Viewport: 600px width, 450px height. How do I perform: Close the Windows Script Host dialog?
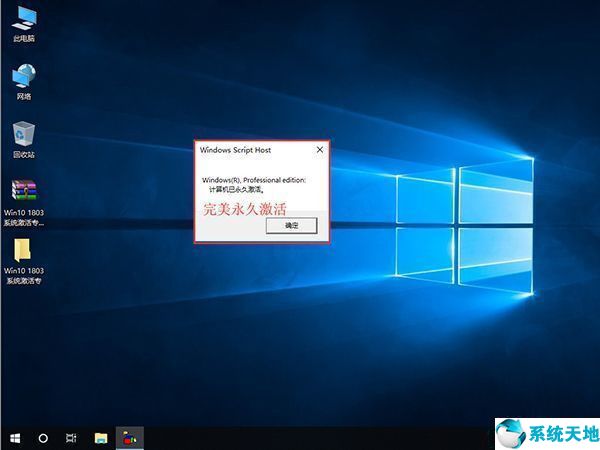[320, 150]
